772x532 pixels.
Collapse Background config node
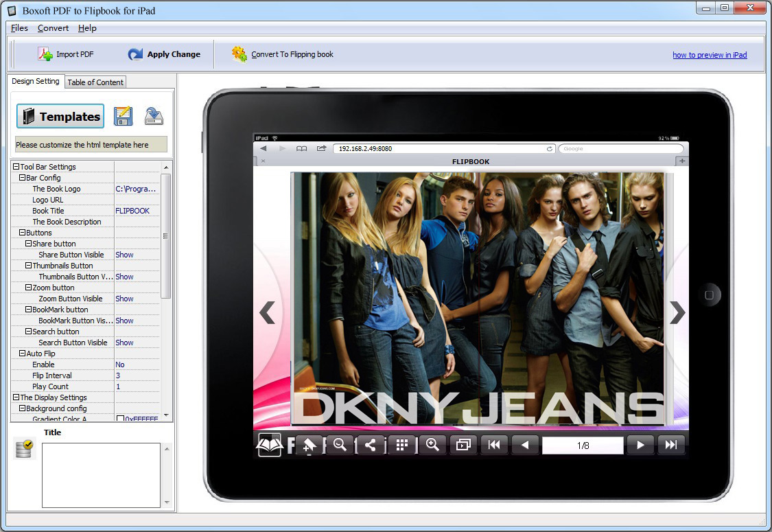[x=22, y=408]
